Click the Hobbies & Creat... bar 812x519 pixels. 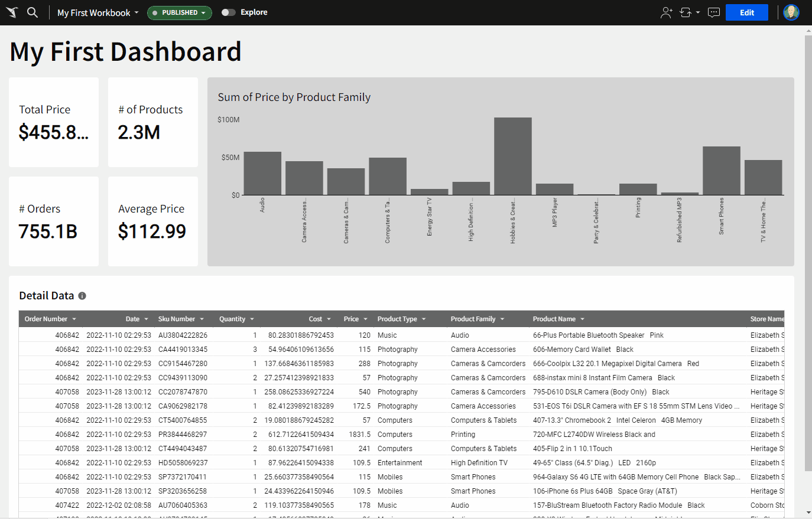click(513, 156)
